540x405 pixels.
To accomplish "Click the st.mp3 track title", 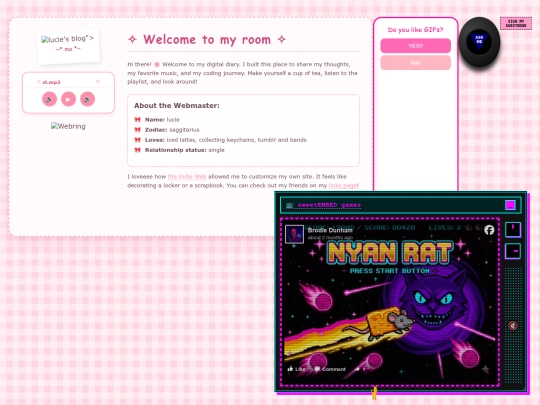I will click(x=51, y=82).
